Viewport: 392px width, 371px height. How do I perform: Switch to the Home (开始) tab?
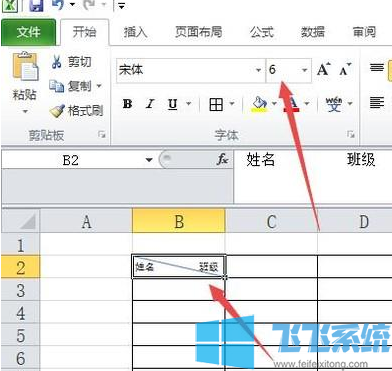85,32
